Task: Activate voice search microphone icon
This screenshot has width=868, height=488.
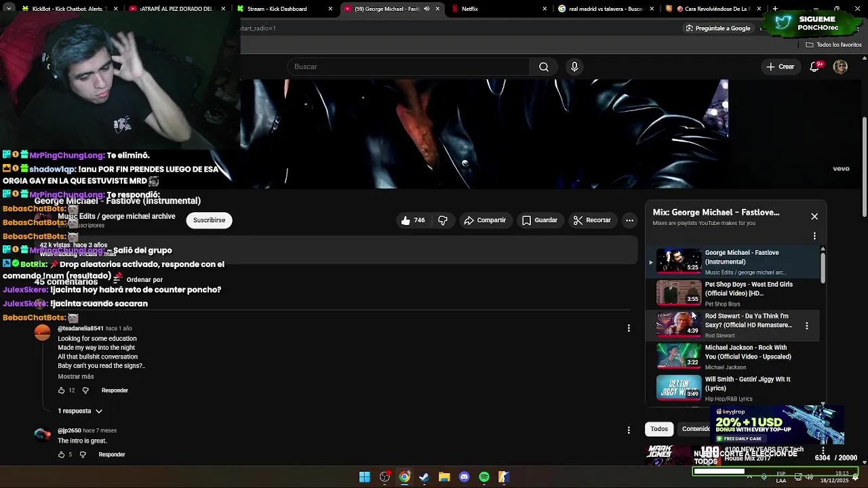Action: coord(574,66)
